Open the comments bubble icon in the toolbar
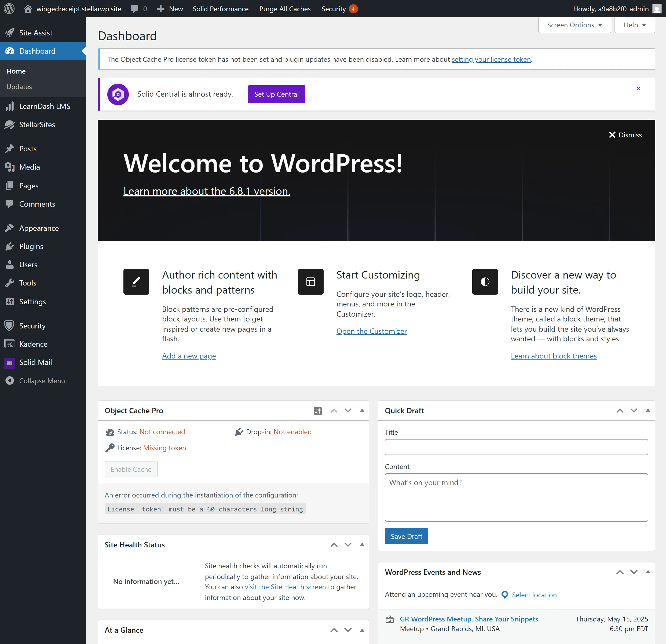666x644 pixels. pyautogui.click(x=135, y=9)
